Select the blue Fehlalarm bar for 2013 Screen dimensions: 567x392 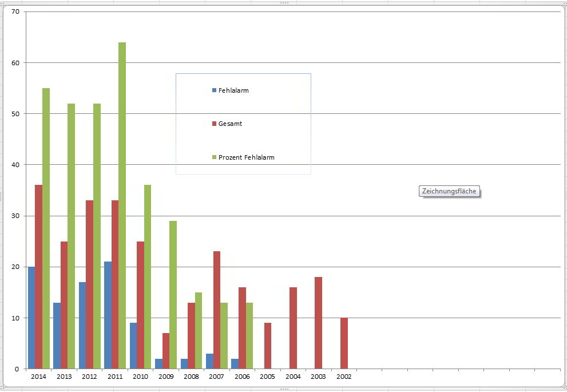coord(57,335)
